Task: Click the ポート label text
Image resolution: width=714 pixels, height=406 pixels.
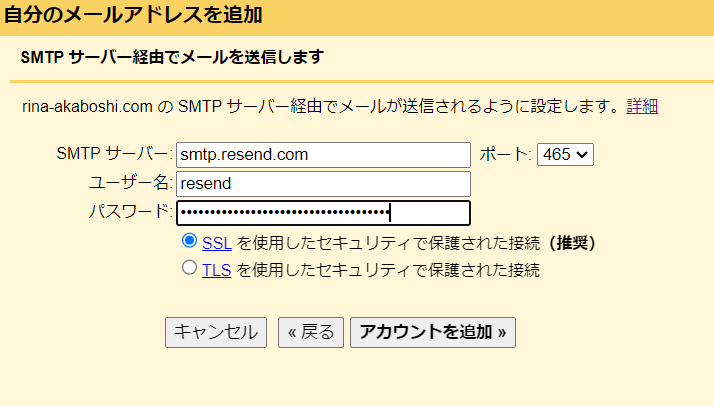Action: (505, 154)
